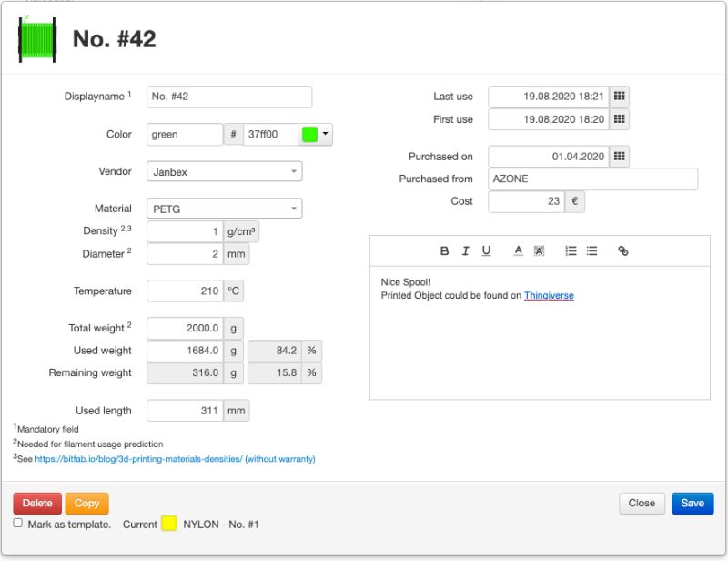Edit the Last use date field
Viewport: 728px width, 561px height.
coord(549,97)
